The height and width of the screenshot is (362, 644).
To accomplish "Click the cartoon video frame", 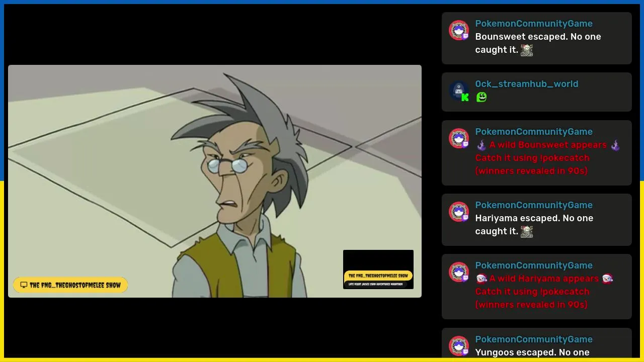I will (x=215, y=181).
